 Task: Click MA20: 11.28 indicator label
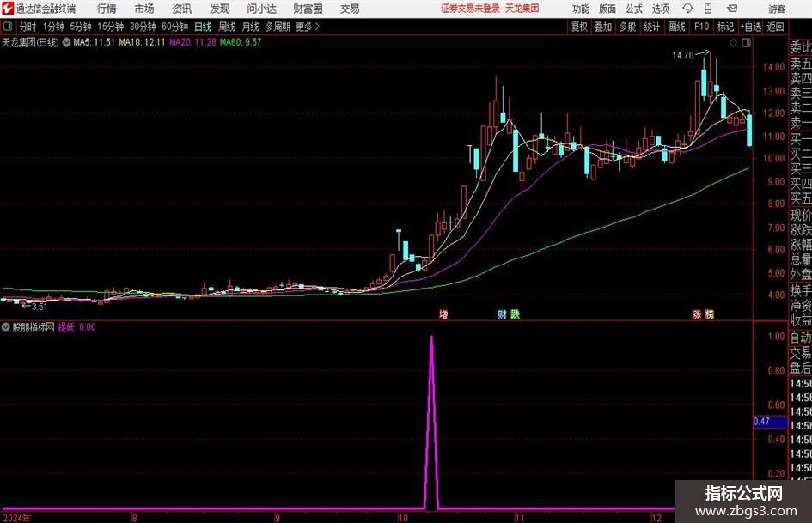pos(192,42)
